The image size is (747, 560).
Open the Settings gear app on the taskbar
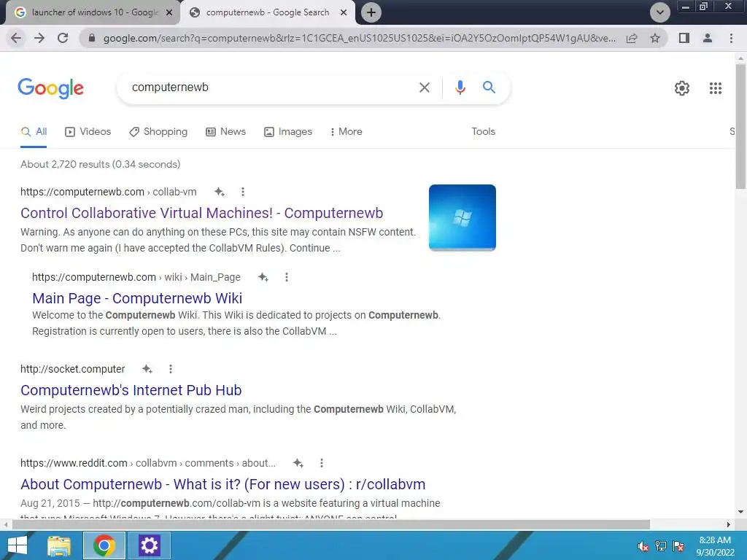click(149, 545)
